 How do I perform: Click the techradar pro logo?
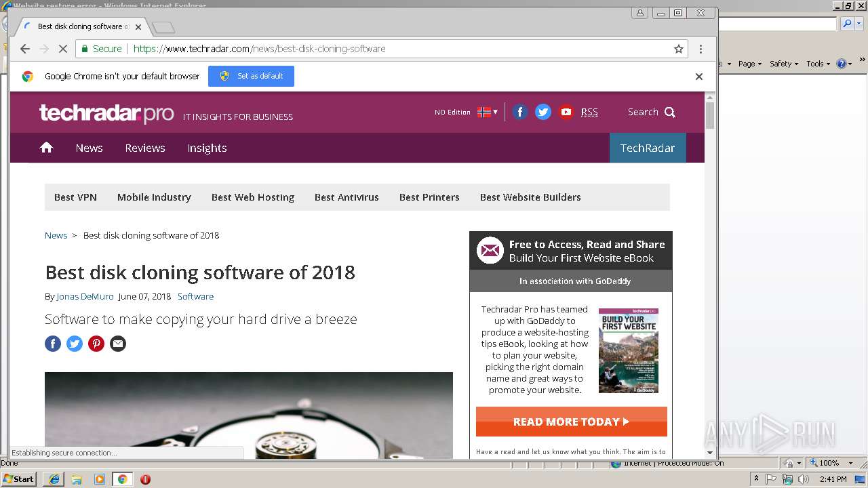pos(106,113)
